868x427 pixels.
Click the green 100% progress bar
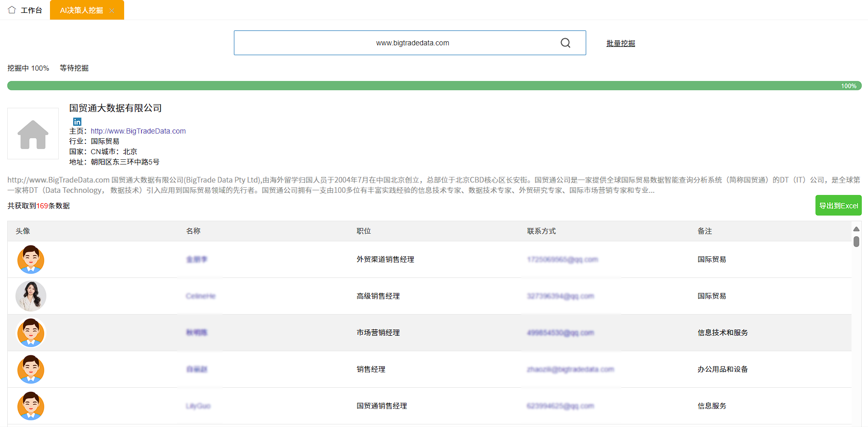point(434,86)
